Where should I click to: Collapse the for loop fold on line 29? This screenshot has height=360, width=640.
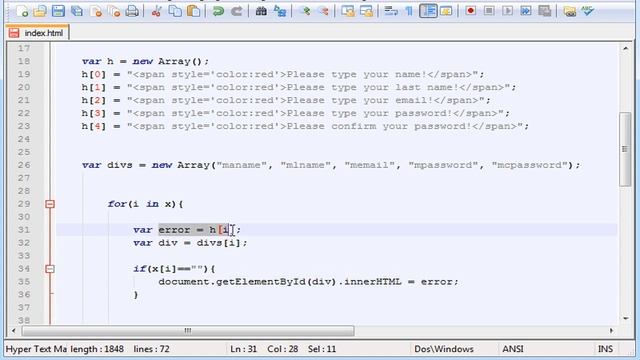[50, 204]
